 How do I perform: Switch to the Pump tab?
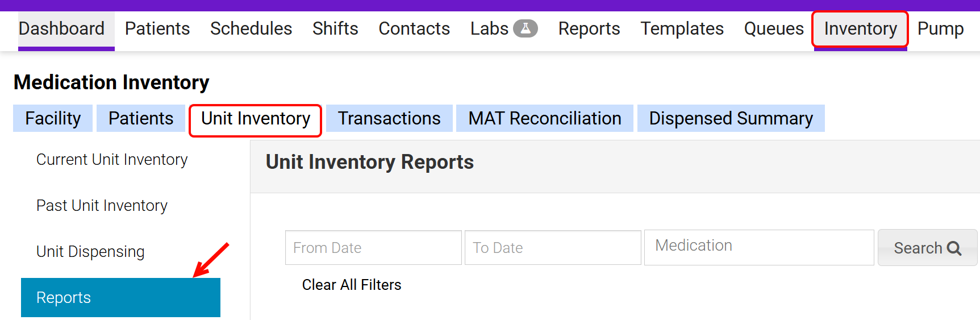click(940, 28)
